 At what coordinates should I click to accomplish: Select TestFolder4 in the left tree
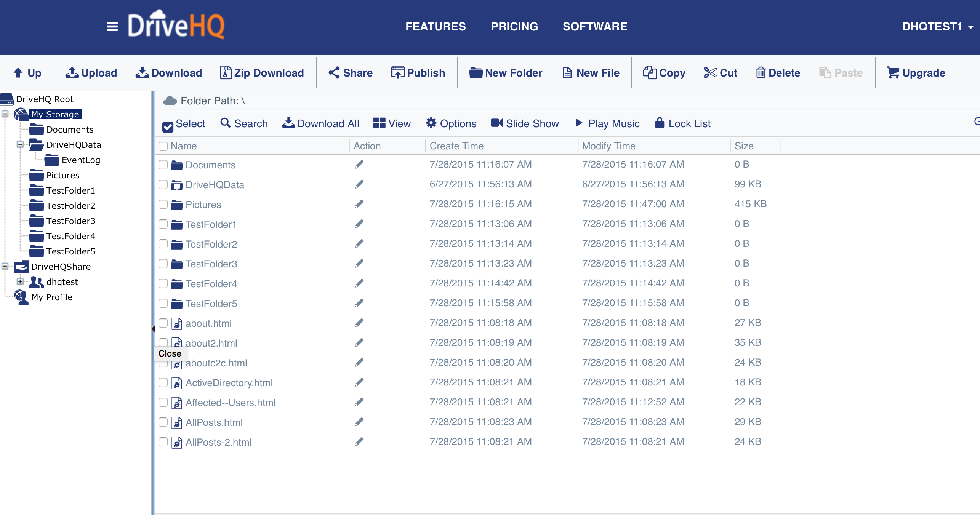pos(70,236)
